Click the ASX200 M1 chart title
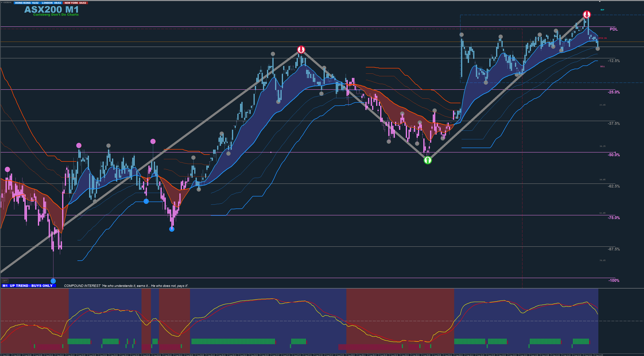The width and height of the screenshot is (644, 356). 52,9
